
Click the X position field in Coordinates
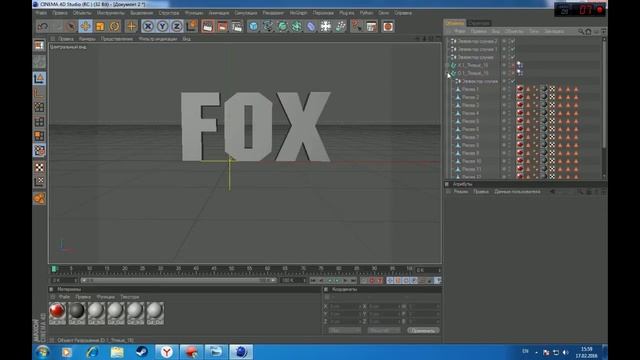[x=344, y=306]
